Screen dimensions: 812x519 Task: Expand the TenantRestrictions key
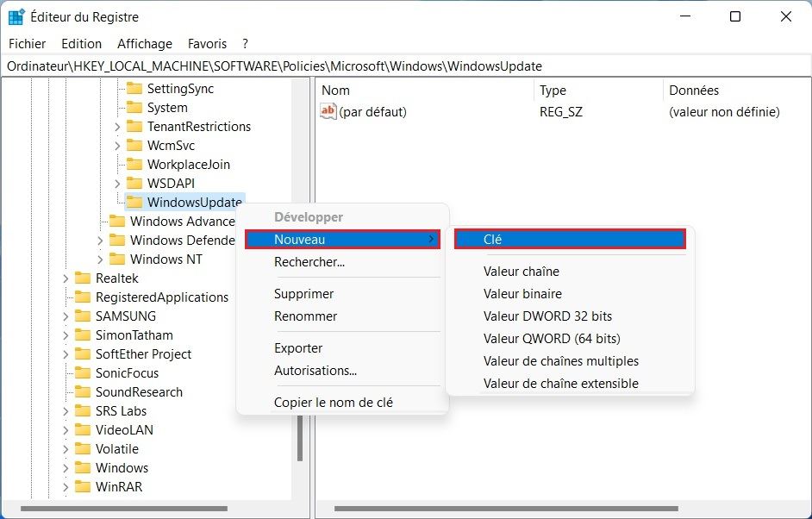(117, 127)
